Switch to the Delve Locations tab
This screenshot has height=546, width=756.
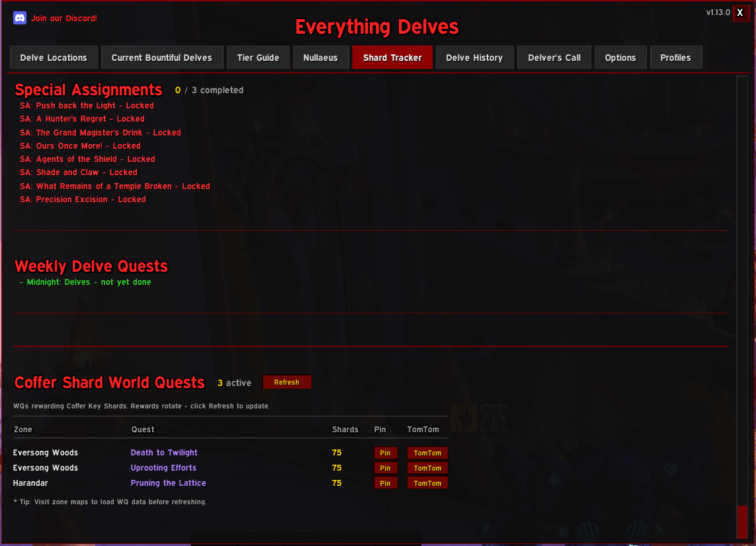pos(54,58)
